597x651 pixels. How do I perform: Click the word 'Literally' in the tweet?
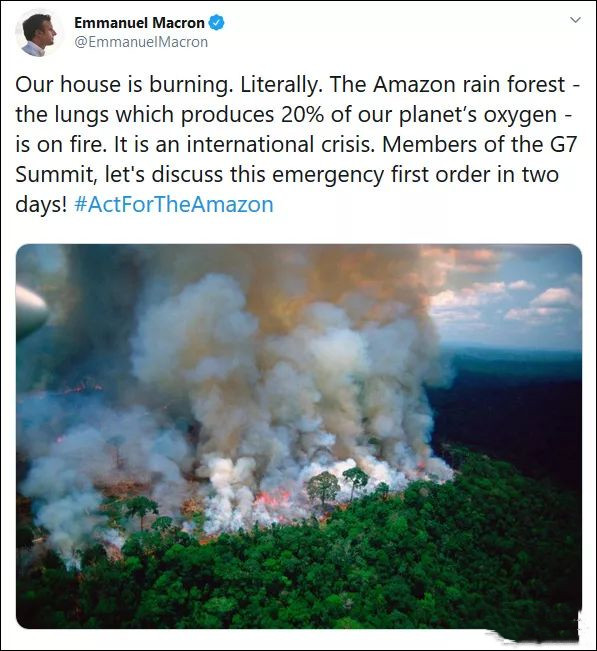click(x=279, y=84)
